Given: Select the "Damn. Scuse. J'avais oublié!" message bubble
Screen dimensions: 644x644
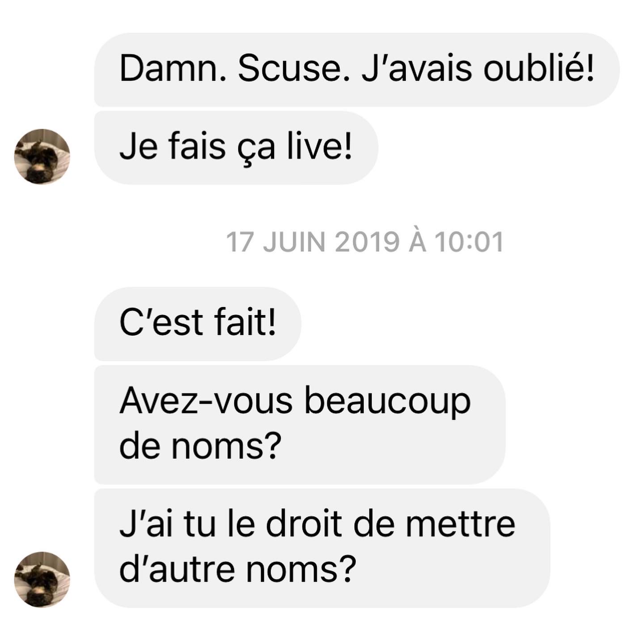Looking at the screenshot, I should (357, 69).
